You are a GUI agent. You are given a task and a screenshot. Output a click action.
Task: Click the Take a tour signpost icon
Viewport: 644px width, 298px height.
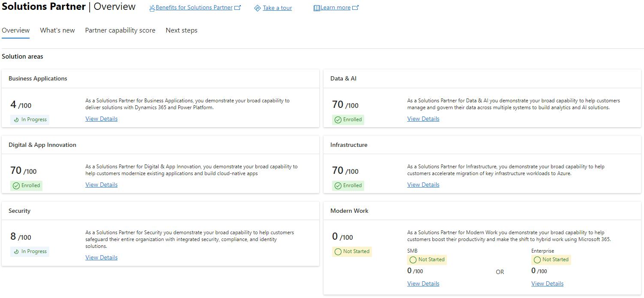coord(258,8)
